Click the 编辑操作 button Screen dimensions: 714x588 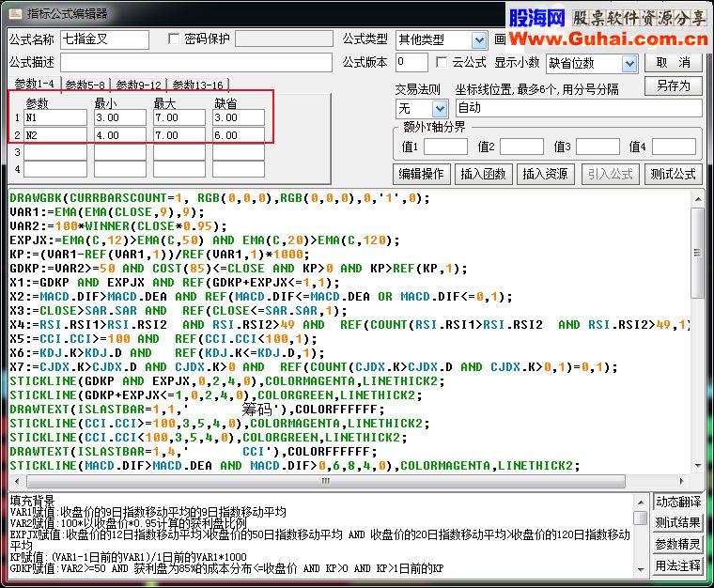[421, 174]
